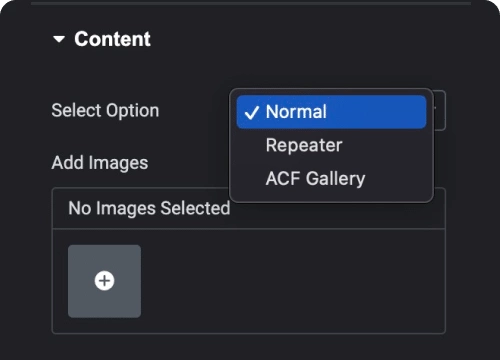Click the Add Images gallery box
The height and width of the screenshot is (360, 500).
pos(249,261)
